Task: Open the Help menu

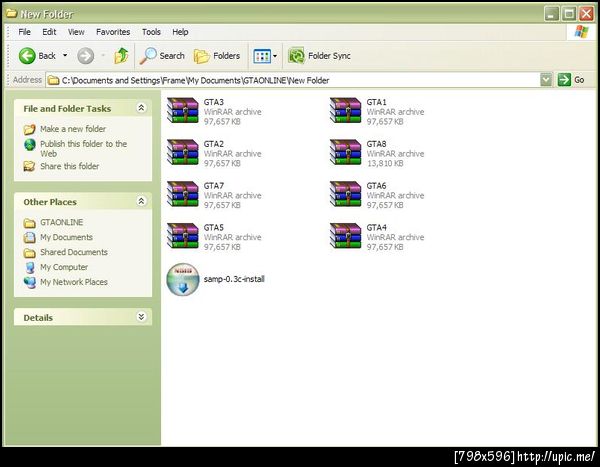Action: tap(180, 32)
